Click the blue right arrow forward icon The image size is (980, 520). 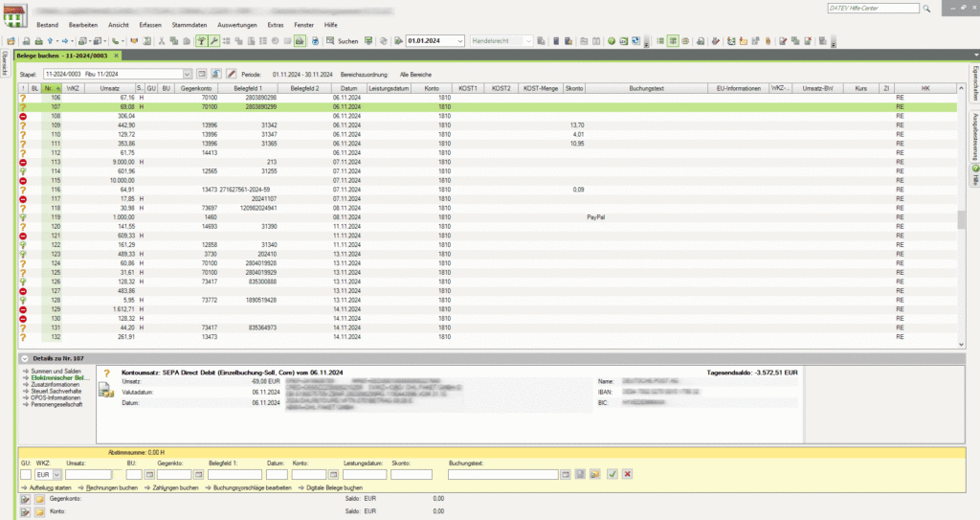(64, 40)
